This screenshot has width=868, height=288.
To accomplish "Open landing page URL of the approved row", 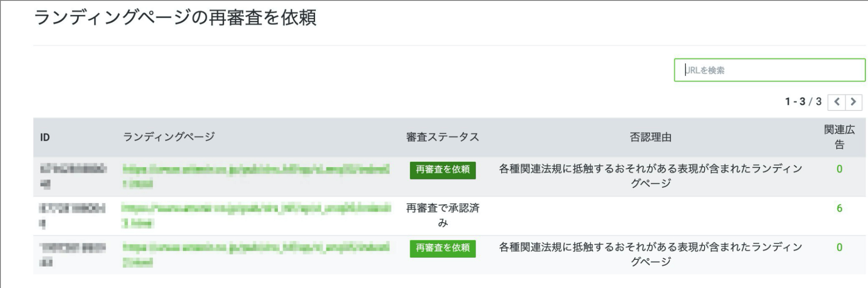I will click(x=256, y=215).
